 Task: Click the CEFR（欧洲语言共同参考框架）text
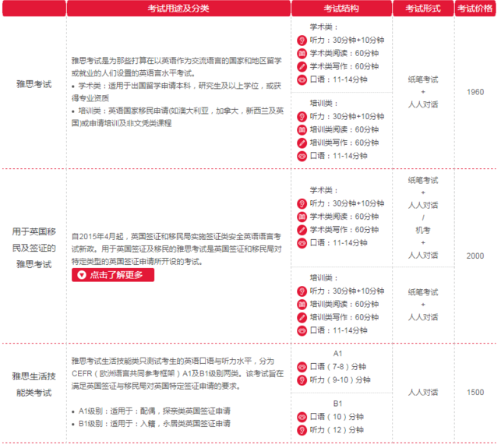pyautogui.click(x=125, y=373)
